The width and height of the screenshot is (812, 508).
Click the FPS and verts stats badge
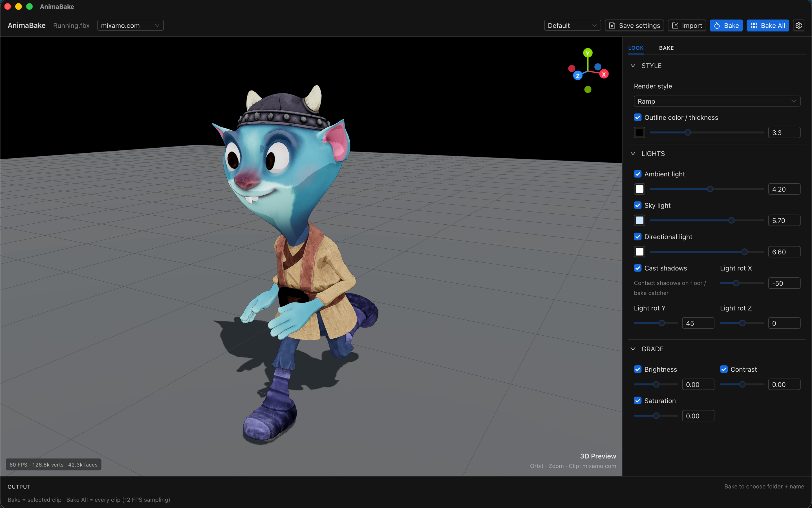(53, 465)
